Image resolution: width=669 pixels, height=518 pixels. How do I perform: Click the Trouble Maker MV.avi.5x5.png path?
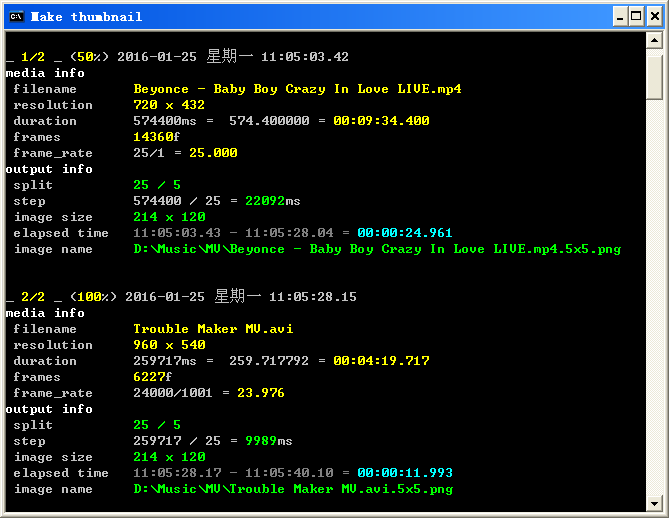tap(293, 489)
